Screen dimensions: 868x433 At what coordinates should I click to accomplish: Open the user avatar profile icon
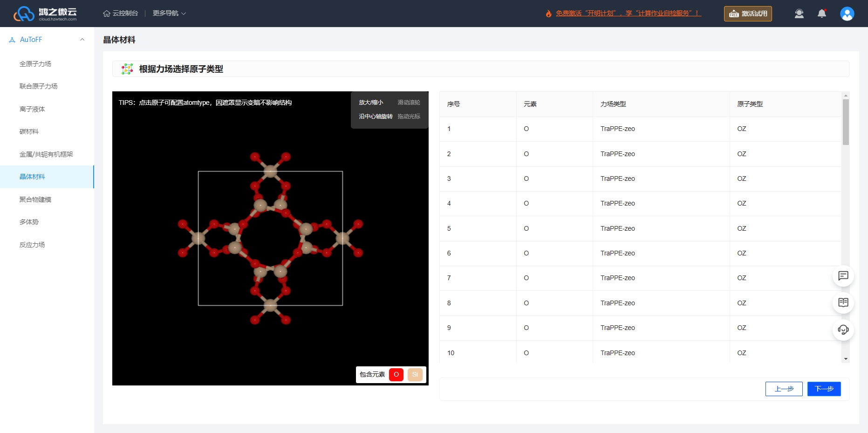(x=847, y=14)
